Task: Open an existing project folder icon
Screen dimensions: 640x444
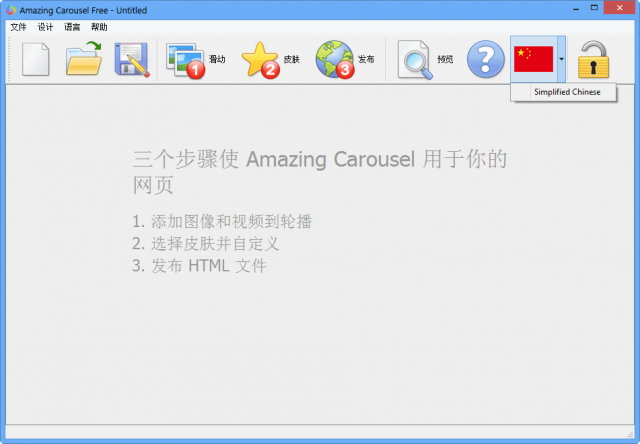Action: pos(84,58)
